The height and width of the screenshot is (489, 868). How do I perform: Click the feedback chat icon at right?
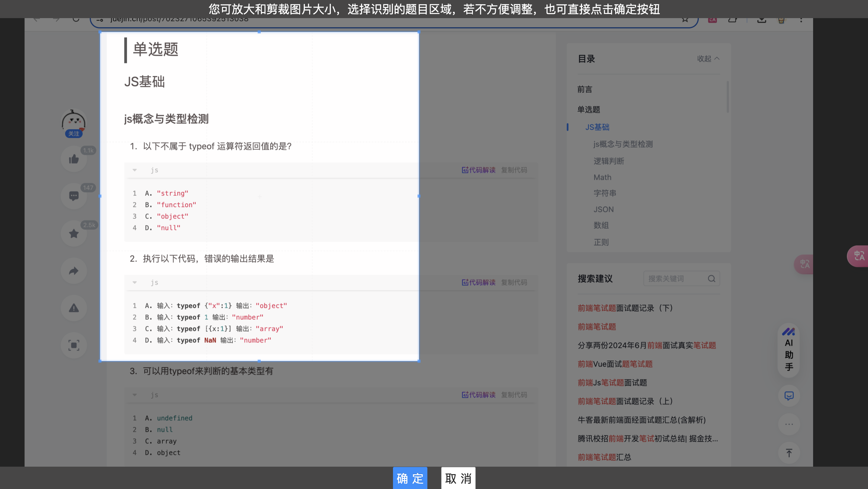[789, 396]
